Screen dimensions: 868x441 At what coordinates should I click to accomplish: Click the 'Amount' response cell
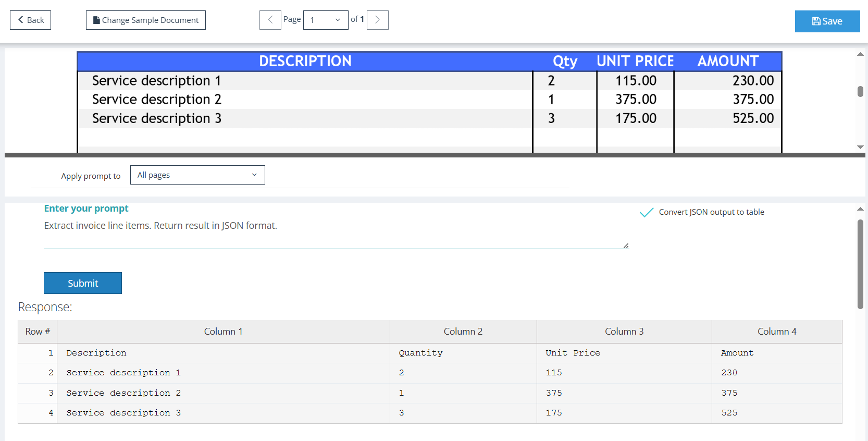pyautogui.click(x=777, y=353)
